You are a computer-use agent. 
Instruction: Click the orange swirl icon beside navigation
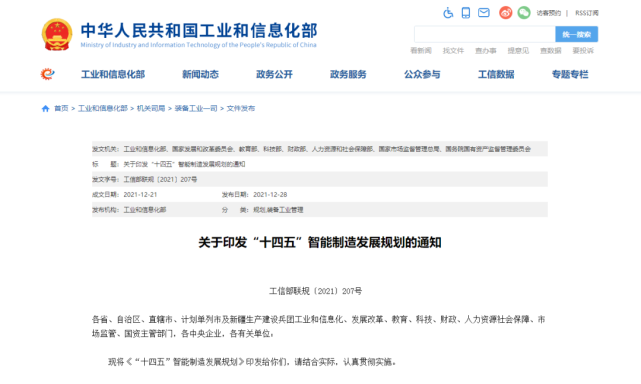(47, 74)
